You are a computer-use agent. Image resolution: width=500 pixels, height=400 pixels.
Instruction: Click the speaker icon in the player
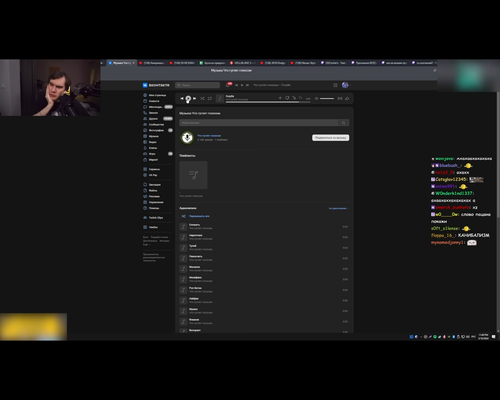[x=316, y=98]
